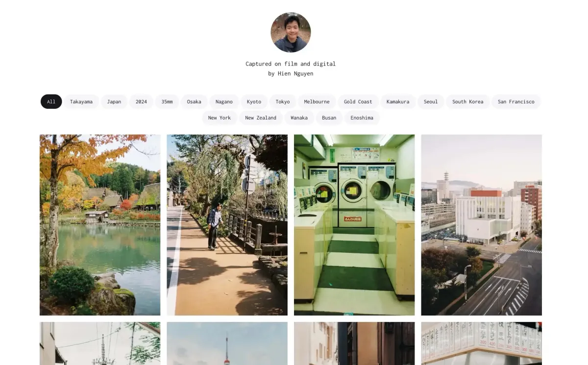This screenshot has height=365, width=588.
Task: Filter by the Kyoto tag
Action: (254, 101)
